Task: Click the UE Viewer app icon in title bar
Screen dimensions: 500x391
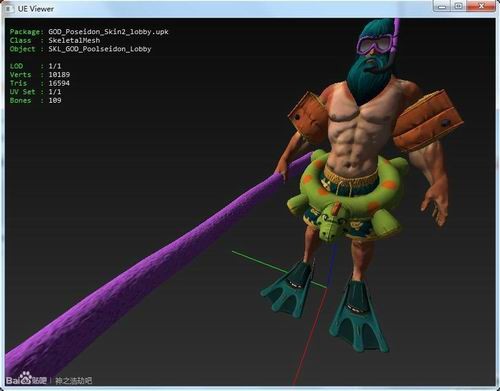Action: tap(8, 9)
